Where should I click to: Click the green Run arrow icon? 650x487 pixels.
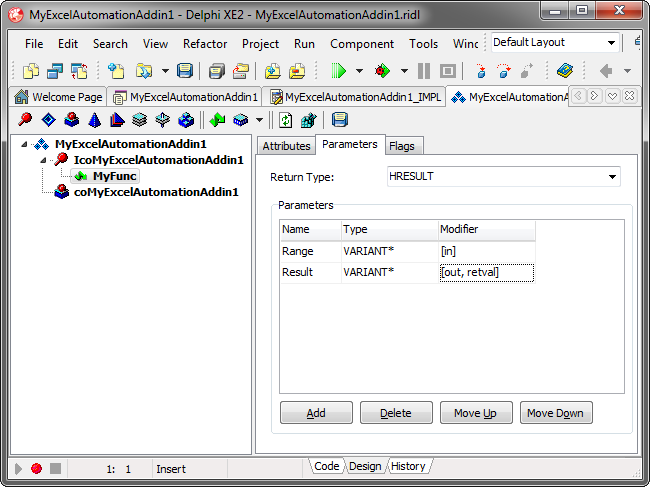tap(339, 71)
